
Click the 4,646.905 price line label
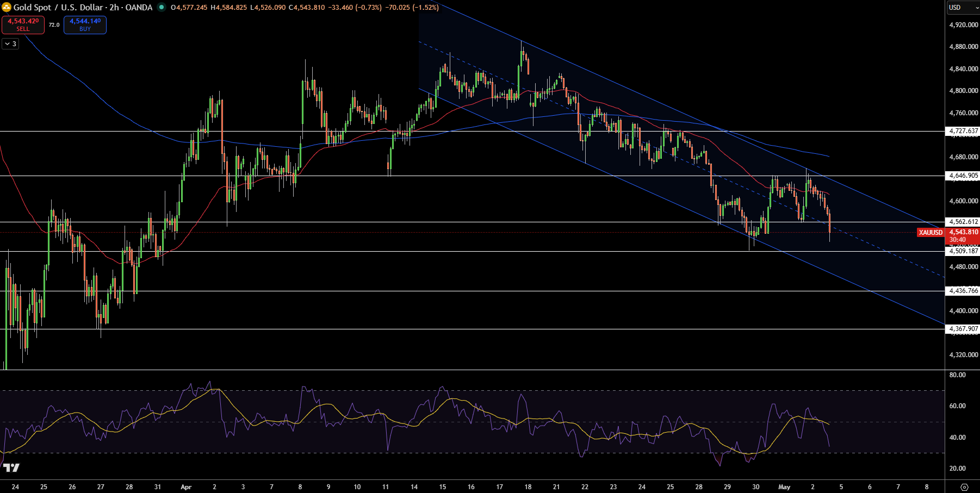coord(963,176)
